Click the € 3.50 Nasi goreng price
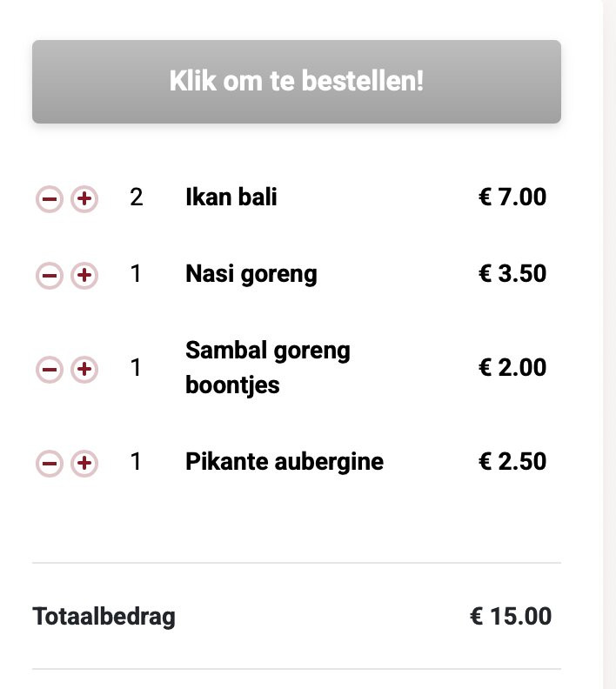Screen dimensions: 616x689 (x=512, y=274)
